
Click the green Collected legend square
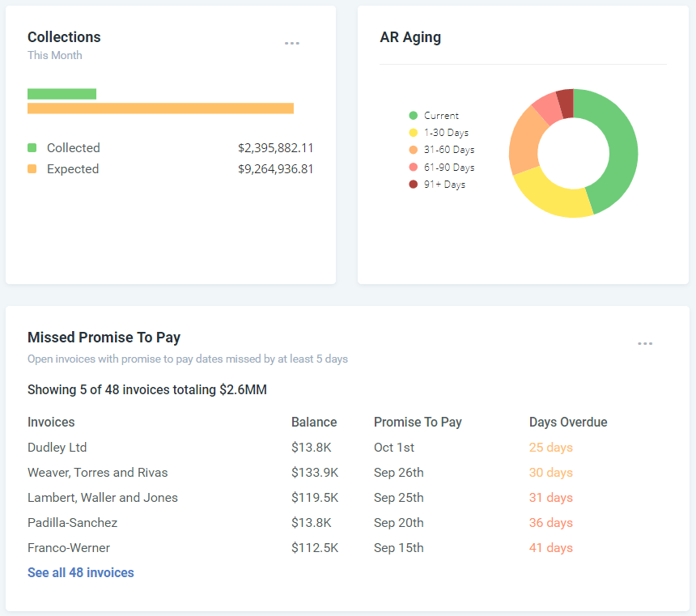coord(32,147)
